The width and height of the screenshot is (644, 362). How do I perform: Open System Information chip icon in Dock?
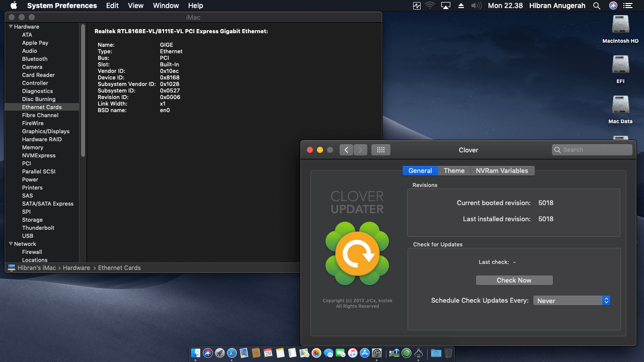395,353
